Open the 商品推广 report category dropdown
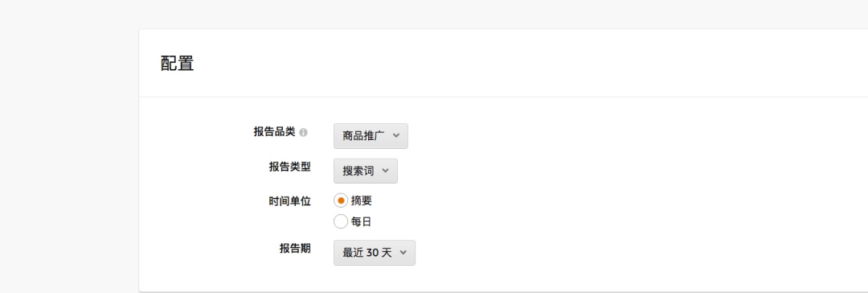The height and width of the screenshot is (293, 868). (x=371, y=136)
